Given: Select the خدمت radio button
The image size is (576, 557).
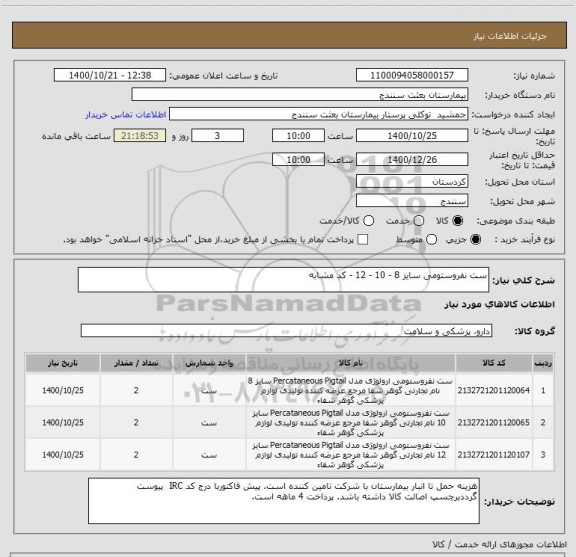Looking at the screenshot, I should [x=418, y=220].
